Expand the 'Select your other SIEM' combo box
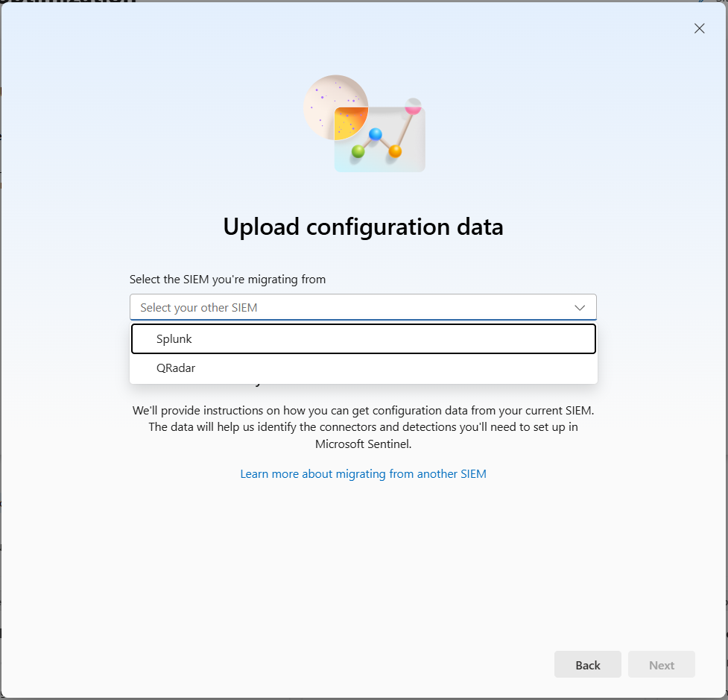The image size is (728, 700). (x=363, y=307)
